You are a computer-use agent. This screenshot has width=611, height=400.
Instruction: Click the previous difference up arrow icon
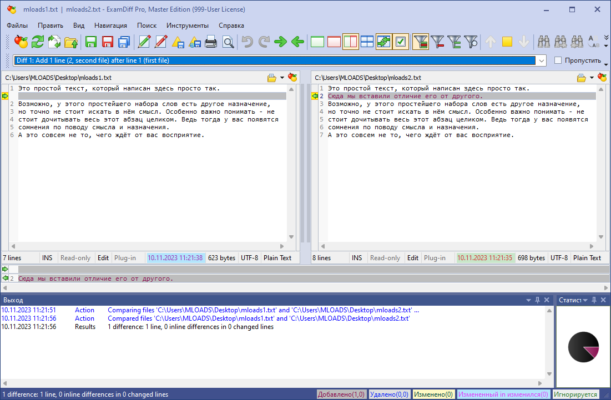pyautogui.click(x=491, y=42)
